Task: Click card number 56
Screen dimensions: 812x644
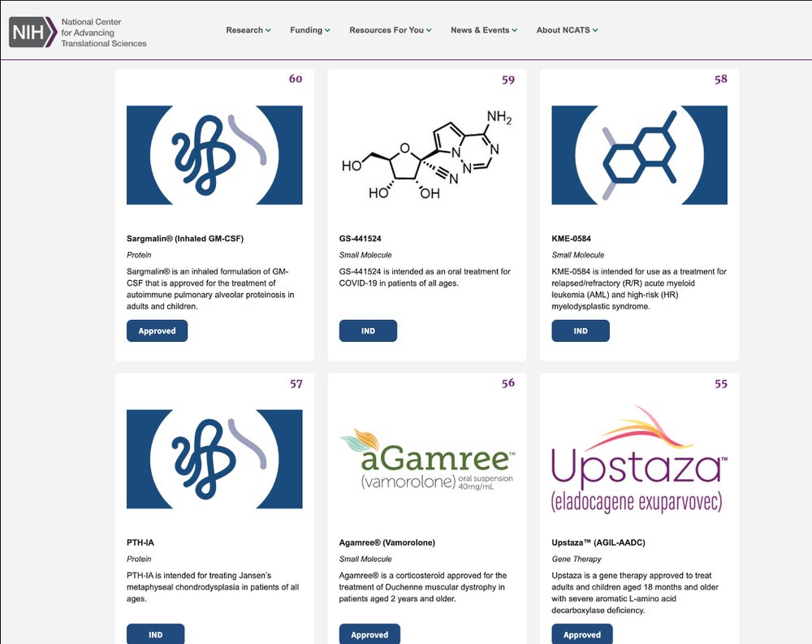Action: tap(508, 383)
